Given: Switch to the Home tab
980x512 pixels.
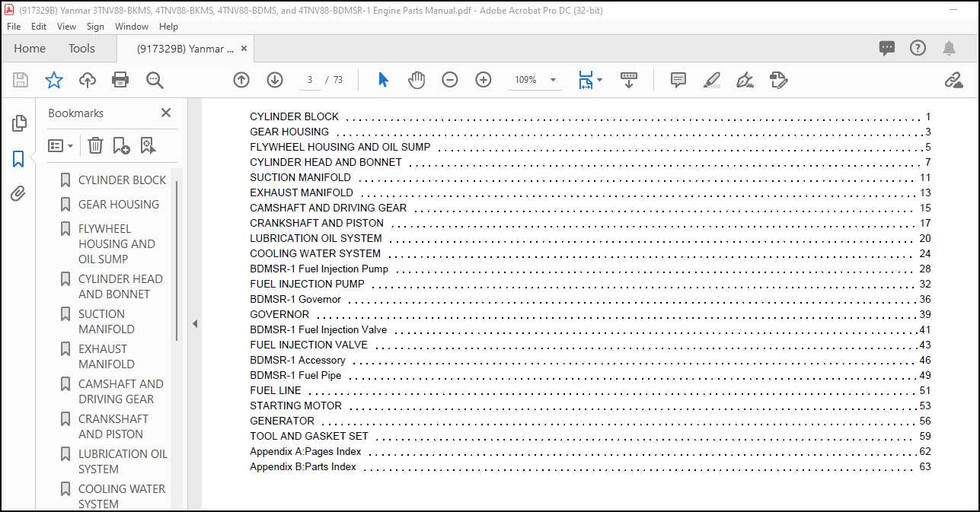Looking at the screenshot, I should pyautogui.click(x=30, y=48).
